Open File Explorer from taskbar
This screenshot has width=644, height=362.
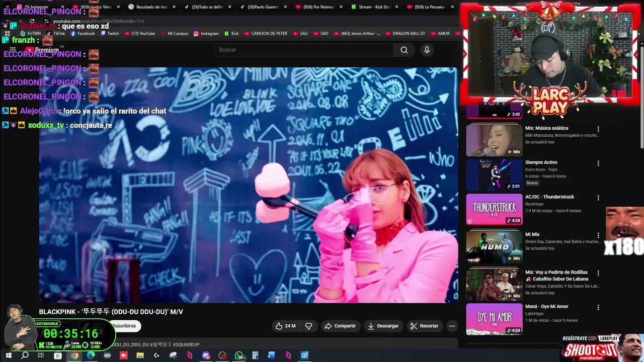coord(140,355)
